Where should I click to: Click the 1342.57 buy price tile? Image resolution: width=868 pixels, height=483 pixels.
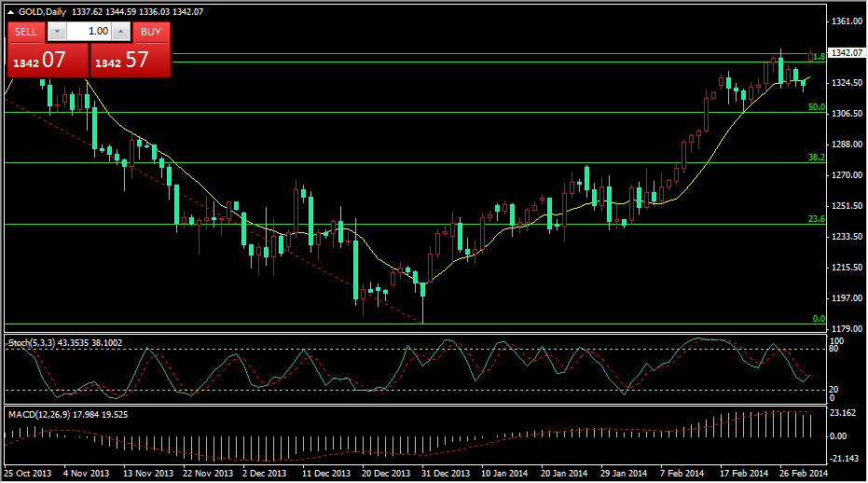(131, 61)
